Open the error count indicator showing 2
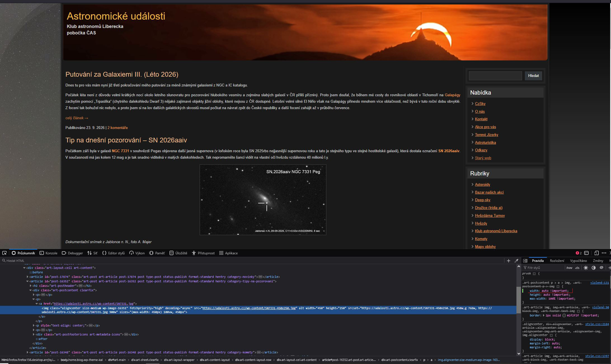This screenshot has height=364, width=611. 579,253
